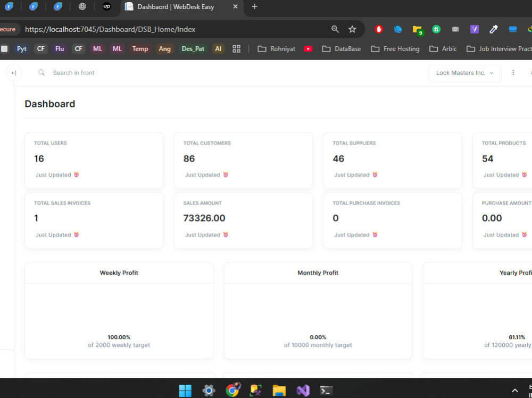
Task: Open the green fi extension icon
Action: 436,30
